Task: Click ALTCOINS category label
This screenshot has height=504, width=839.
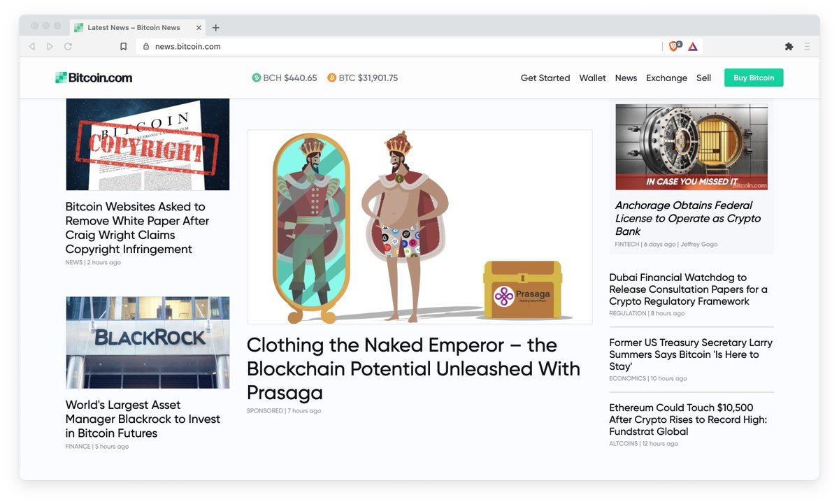Action: (x=624, y=444)
